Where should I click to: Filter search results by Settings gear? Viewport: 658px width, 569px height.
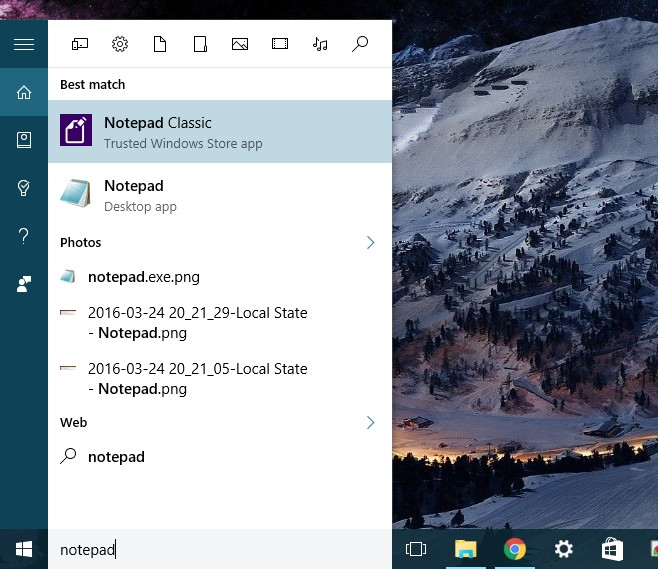120,44
